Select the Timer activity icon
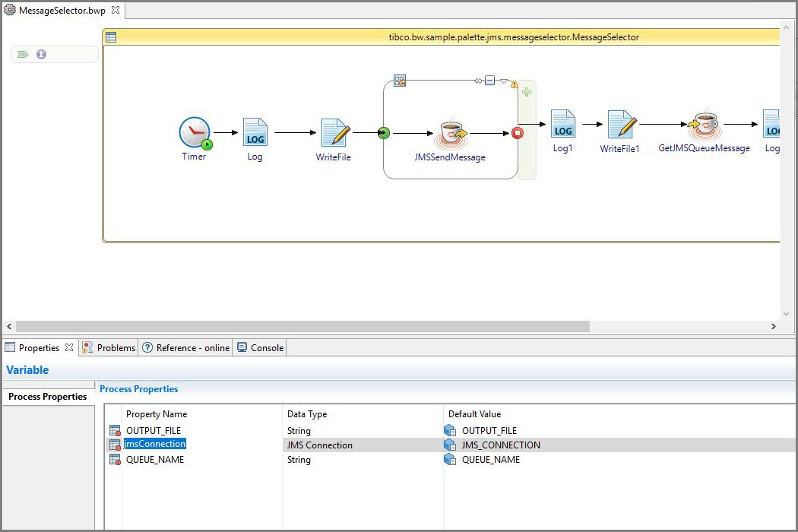The width and height of the screenshot is (798, 532). pyautogui.click(x=195, y=133)
